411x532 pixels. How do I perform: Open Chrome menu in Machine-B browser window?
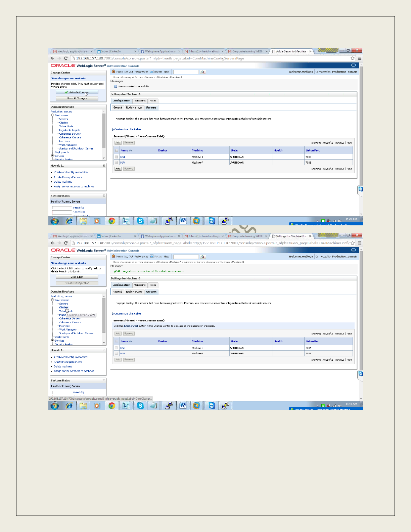(359, 243)
